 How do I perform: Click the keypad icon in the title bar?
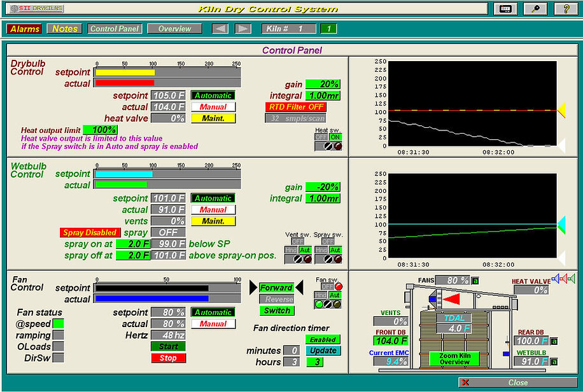(x=505, y=8)
